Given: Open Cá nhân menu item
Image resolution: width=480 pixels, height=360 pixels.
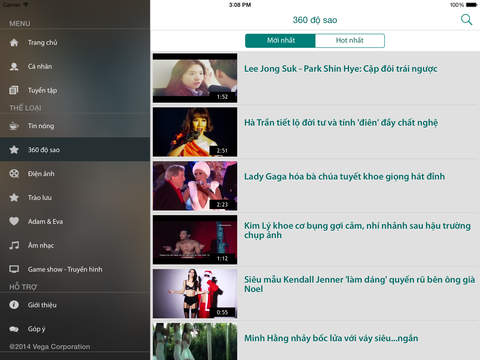Looking at the screenshot, I should tap(75, 67).
